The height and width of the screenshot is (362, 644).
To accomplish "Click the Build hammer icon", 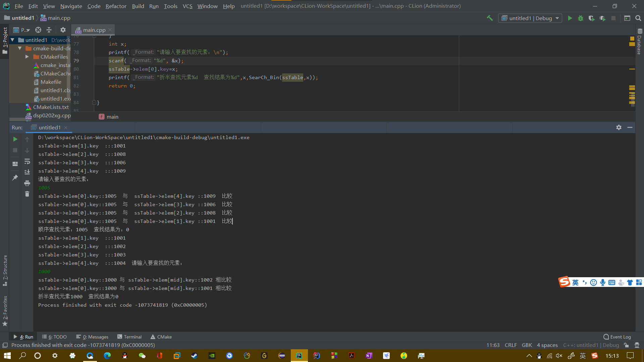I will [490, 18].
